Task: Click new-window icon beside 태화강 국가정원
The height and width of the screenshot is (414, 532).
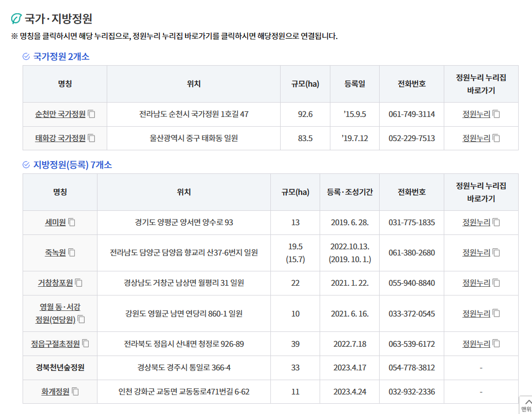Action: (92, 138)
